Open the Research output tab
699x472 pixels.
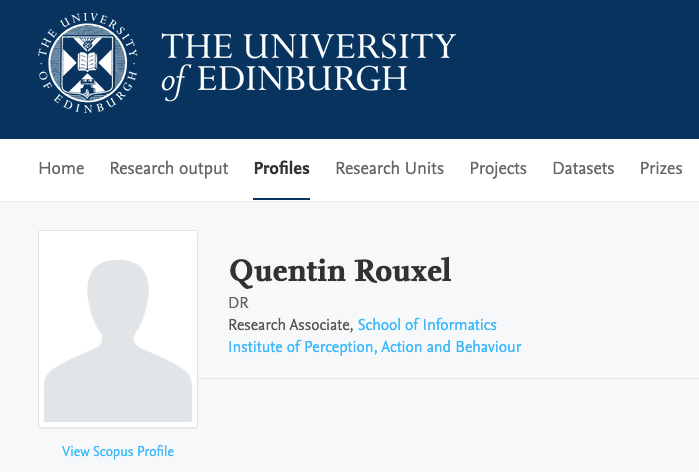click(169, 168)
